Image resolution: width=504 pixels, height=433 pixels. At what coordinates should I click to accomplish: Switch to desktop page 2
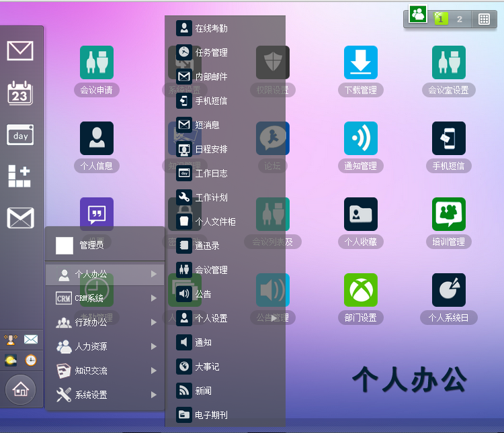coord(460,19)
